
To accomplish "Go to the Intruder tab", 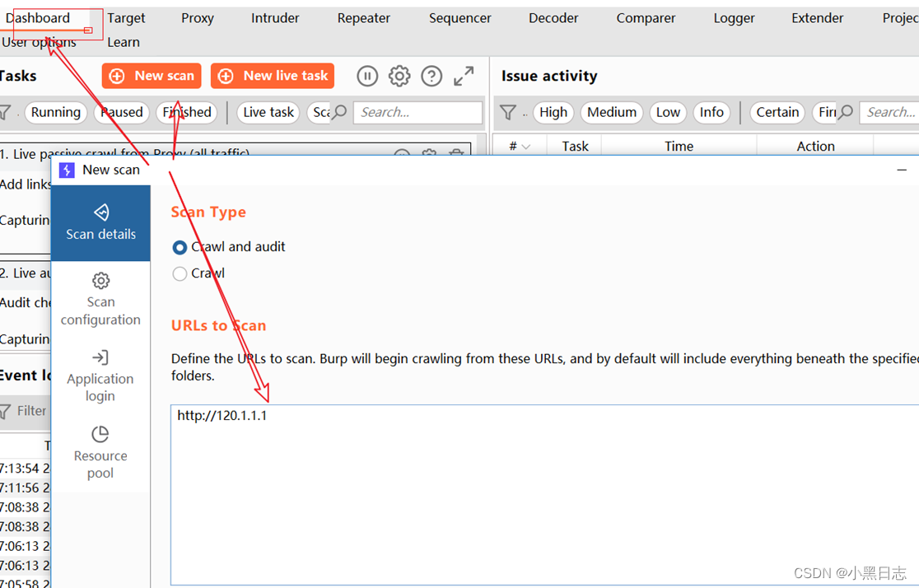I will [275, 18].
